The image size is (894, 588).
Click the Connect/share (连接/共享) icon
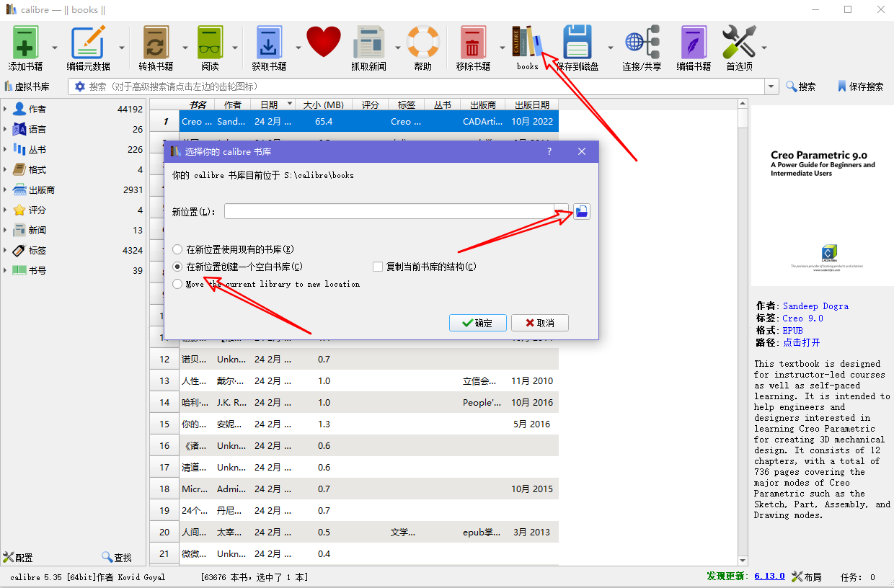coord(642,43)
